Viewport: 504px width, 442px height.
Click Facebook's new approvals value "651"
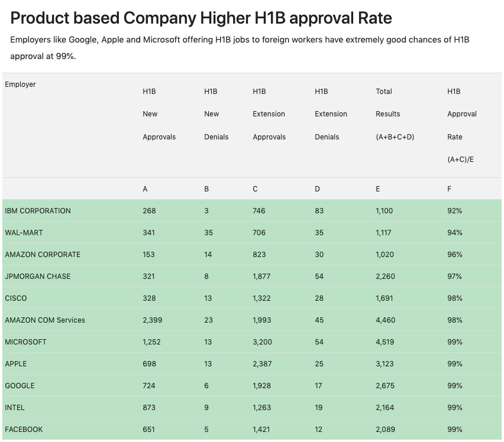pyautogui.click(x=149, y=429)
